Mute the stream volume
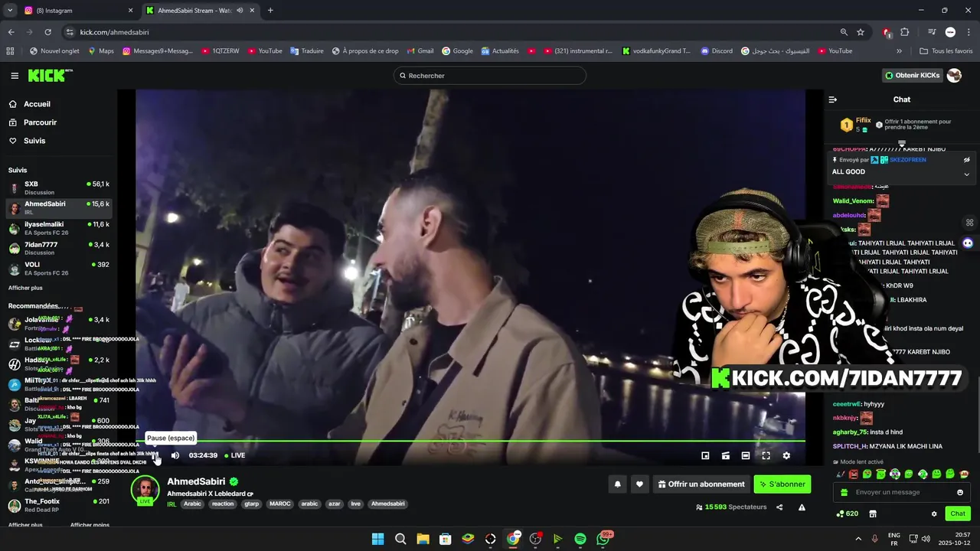The image size is (980, 551). pos(175,455)
